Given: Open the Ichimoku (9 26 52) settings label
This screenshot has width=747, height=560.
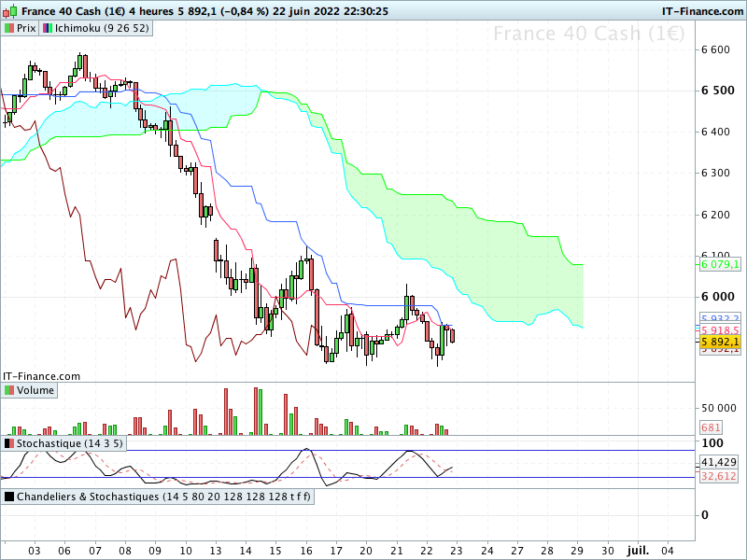Looking at the screenshot, I should (102, 28).
